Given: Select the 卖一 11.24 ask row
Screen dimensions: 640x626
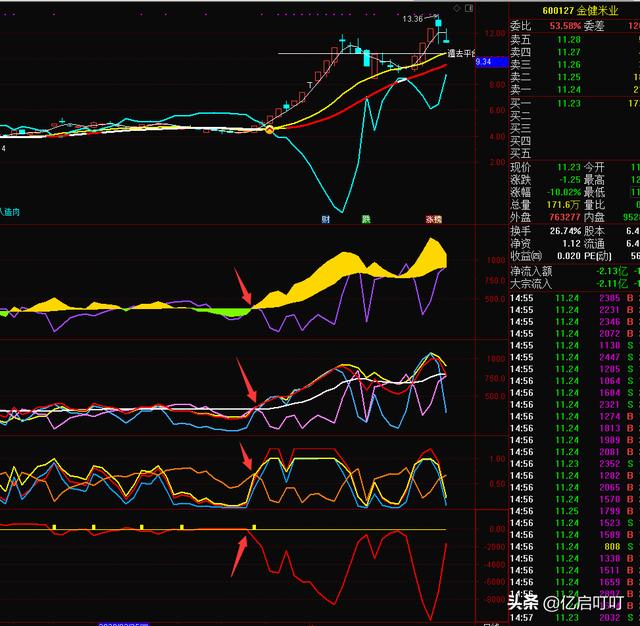Looking at the screenshot, I should (x=574, y=89).
